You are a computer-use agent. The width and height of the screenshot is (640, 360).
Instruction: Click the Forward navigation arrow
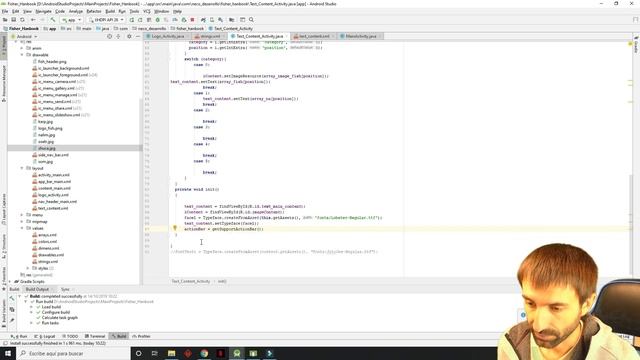42,20
